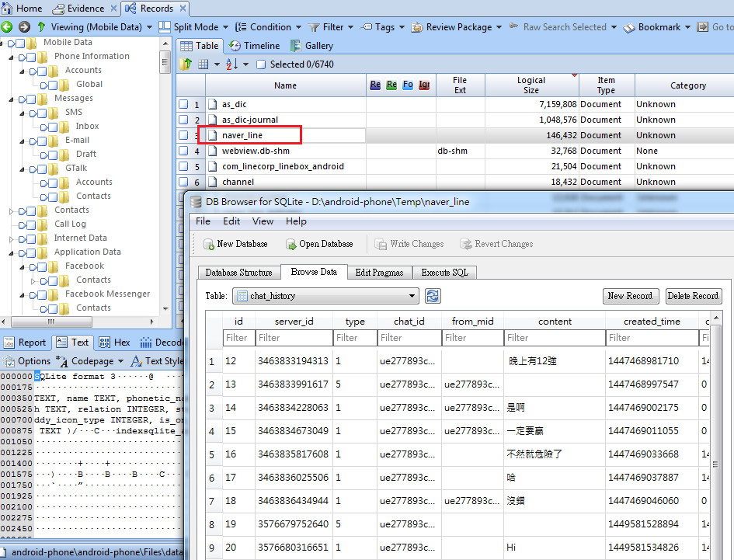Image resolution: width=734 pixels, height=560 pixels.
Task: Tick the webview.db-shm row checkbox
Action: pyautogui.click(x=183, y=151)
